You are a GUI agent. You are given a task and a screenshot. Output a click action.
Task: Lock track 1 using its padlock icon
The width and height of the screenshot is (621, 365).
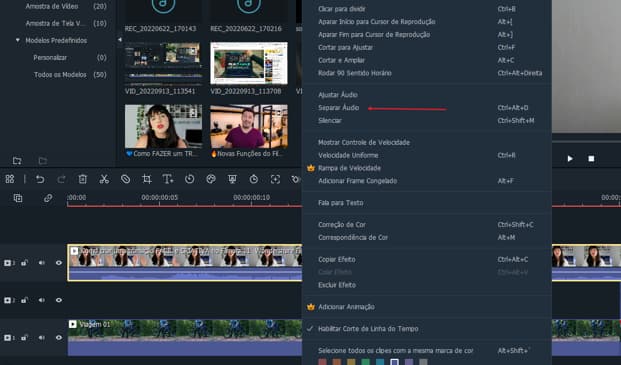[x=25, y=338]
